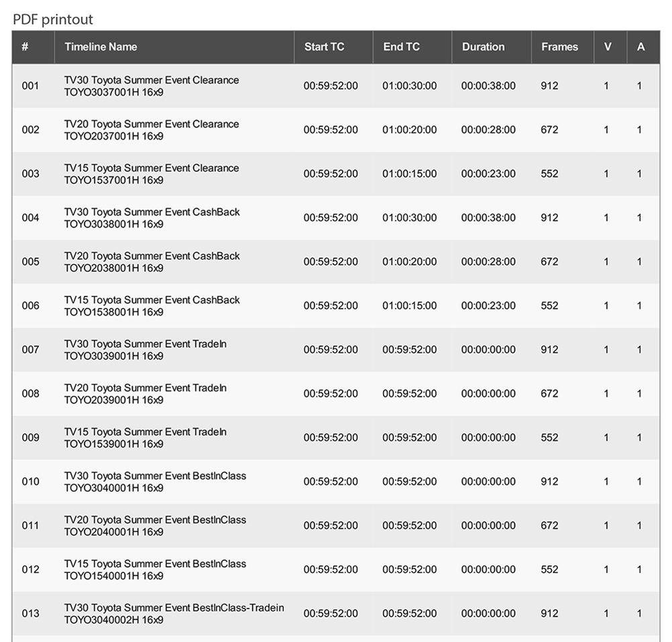Select row number 001

(30, 86)
